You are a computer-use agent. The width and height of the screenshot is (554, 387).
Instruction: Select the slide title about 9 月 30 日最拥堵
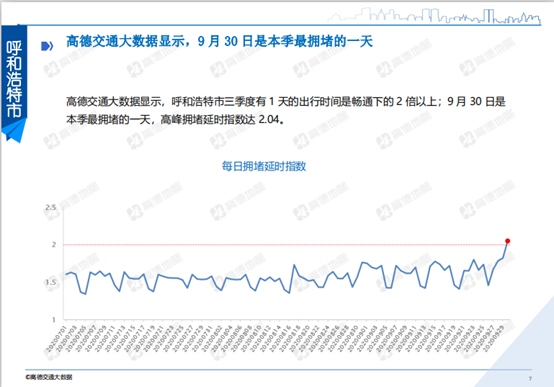(x=219, y=42)
